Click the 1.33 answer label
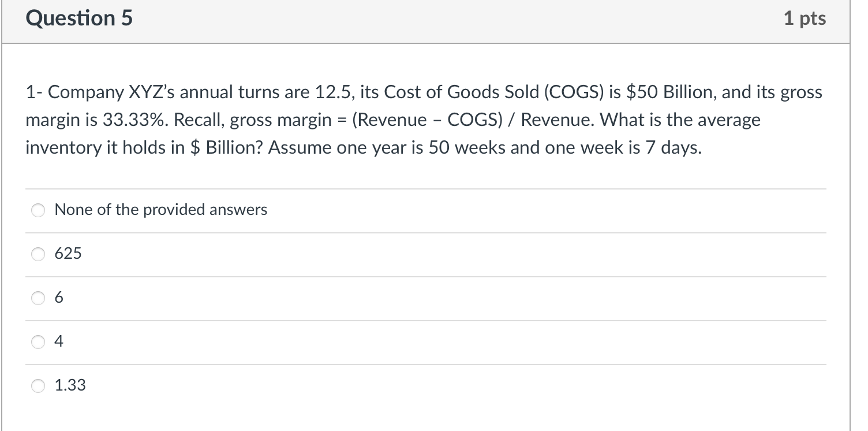This screenshot has width=868, height=431. [x=70, y=385]
